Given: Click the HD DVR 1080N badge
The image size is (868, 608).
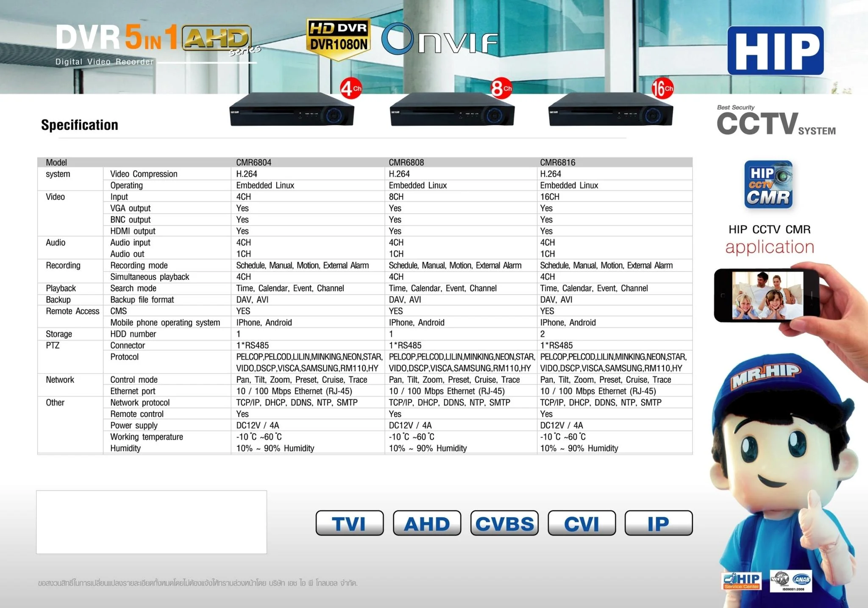Looking at the screenshot, I should [x=338, y=39].
